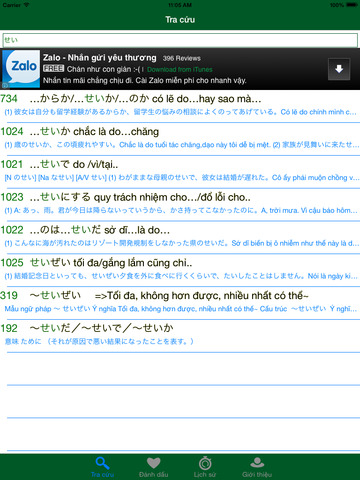Tap example text under entry 1021 starting [N のせい]
The image size is (360, 480).
(182, 178)
